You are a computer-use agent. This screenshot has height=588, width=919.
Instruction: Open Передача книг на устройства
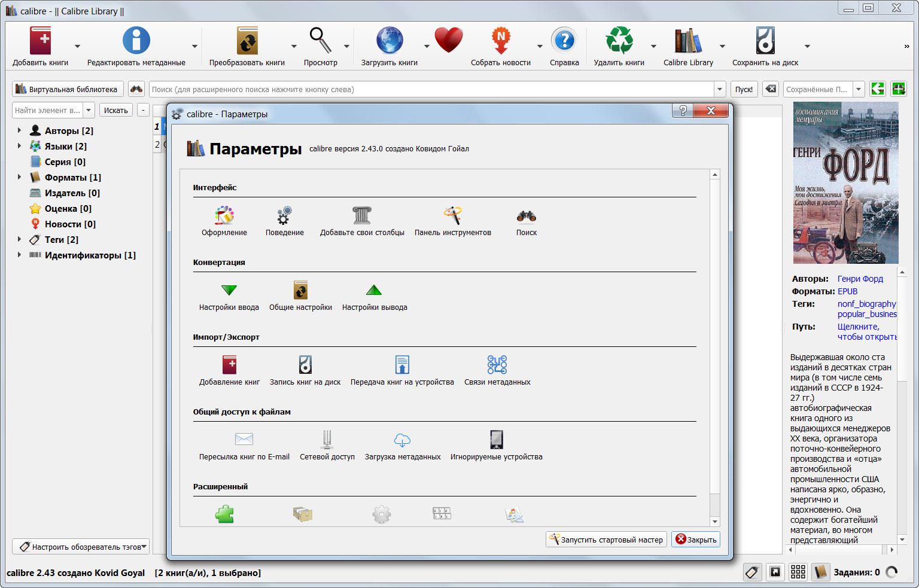coord(402,371)
